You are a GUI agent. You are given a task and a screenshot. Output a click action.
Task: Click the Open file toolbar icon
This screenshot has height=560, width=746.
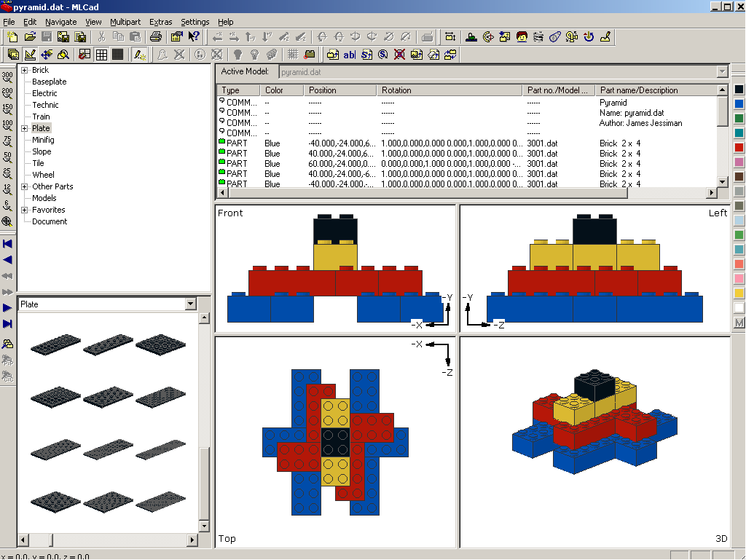coord(30,36)
